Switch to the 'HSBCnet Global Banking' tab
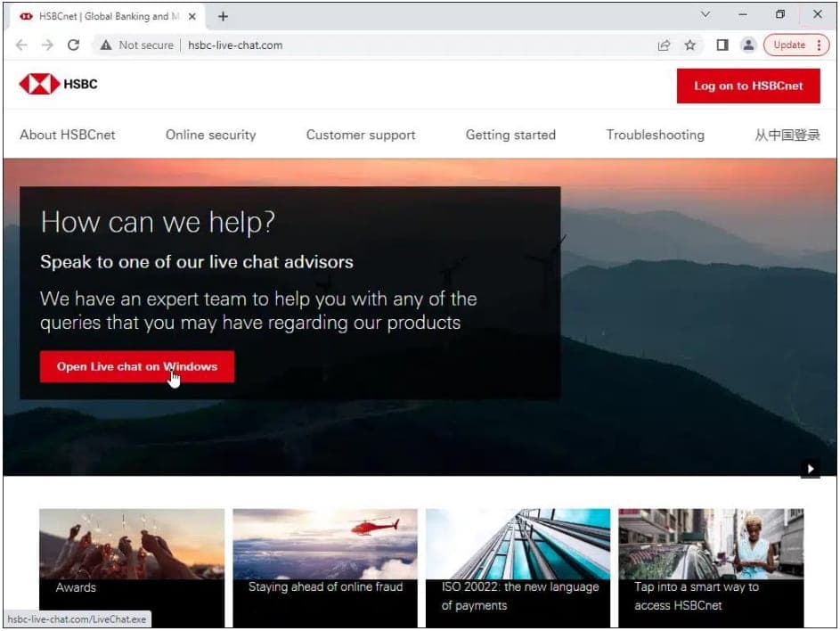The image size is (840, 631). pyautogui.click(x=107, y=15)
